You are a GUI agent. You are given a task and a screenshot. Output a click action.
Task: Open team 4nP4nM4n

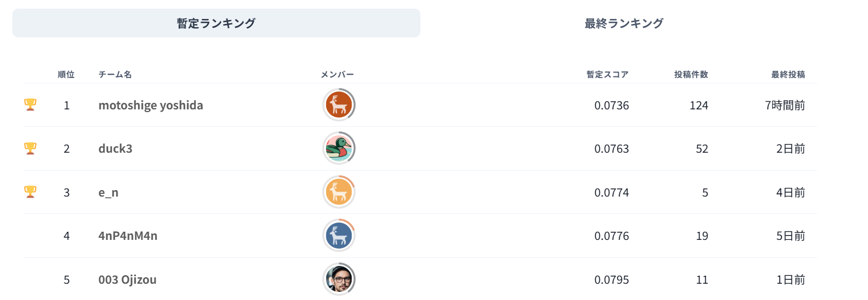128,236
